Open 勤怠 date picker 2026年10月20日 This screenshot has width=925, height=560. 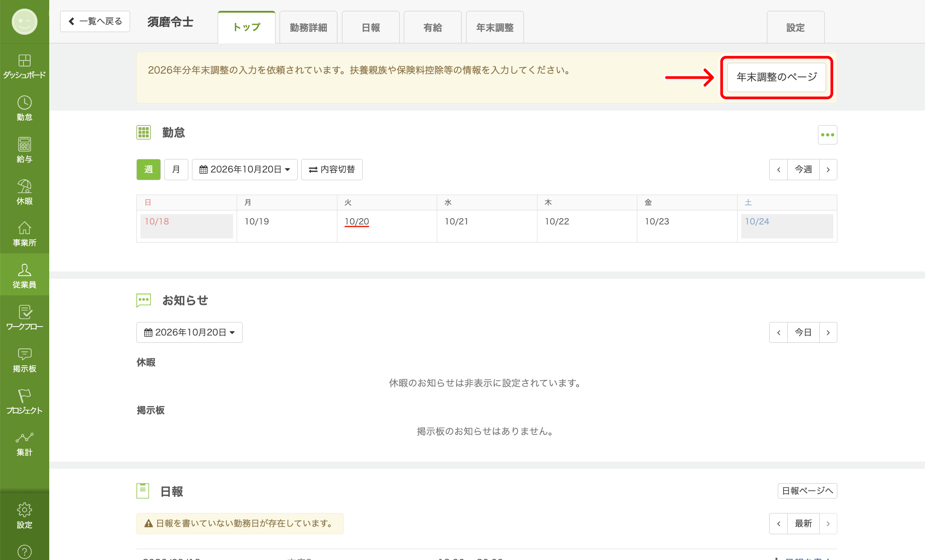(245, 169)
